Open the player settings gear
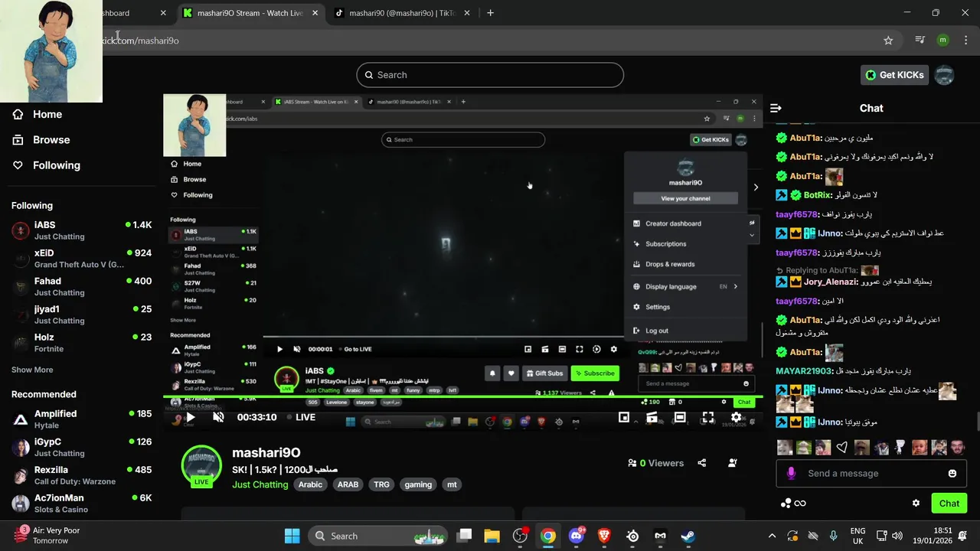 coord(736,417)
